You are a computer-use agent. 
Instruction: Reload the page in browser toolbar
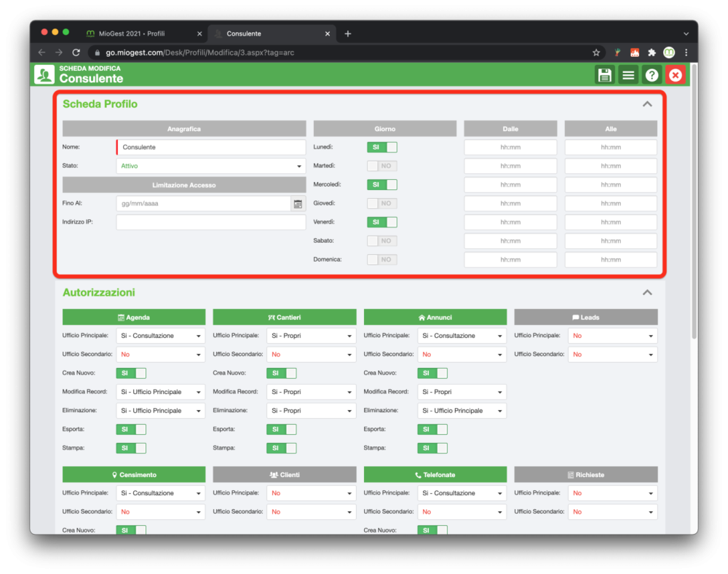point(76,52)
